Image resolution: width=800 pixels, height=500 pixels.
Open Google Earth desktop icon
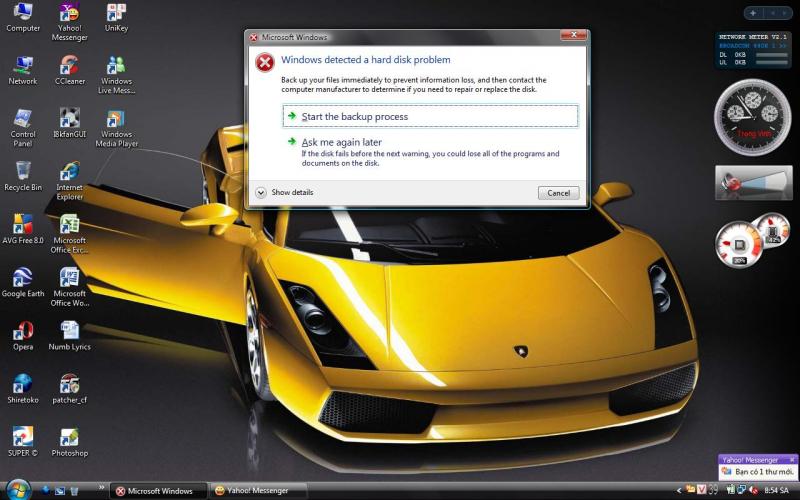tap(22, 277)
